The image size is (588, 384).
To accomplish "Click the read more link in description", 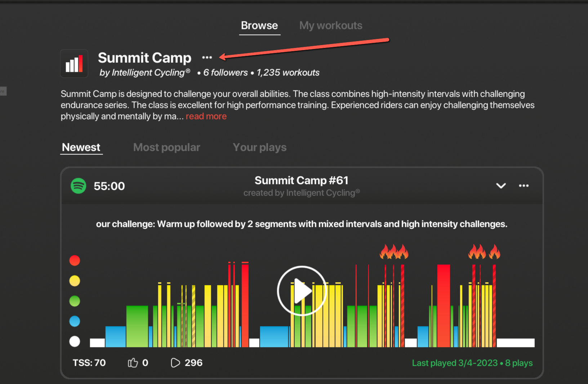I will [206, 116].
